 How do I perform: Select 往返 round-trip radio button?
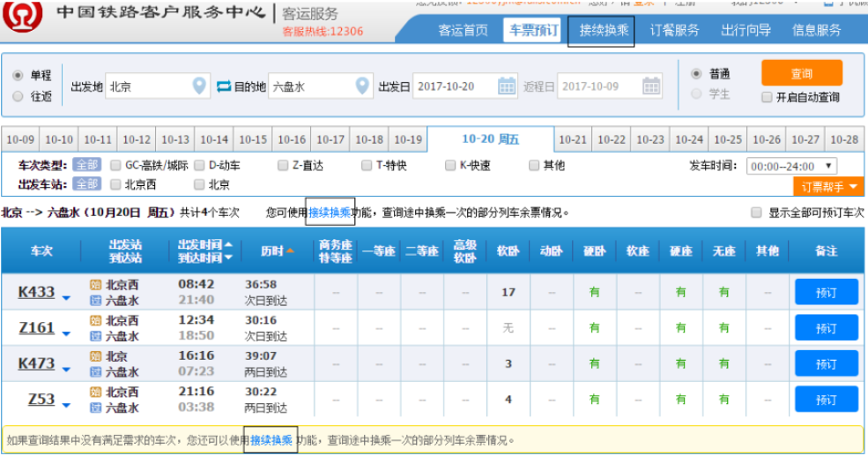(18, 96)
